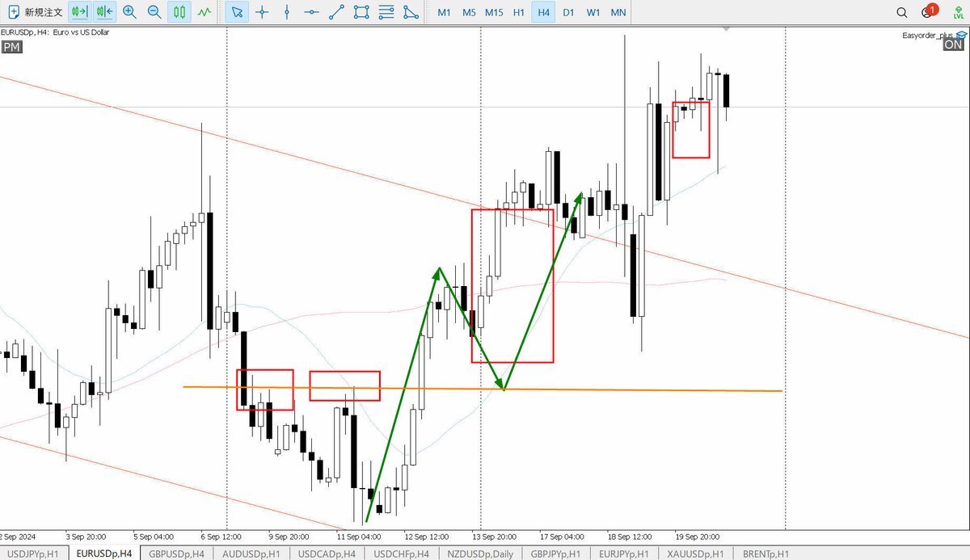Viewport: 970px width, 560px height.
Task: Select the vertical line drawing tool
Action: pyautogui.click(x=286, y=12)
